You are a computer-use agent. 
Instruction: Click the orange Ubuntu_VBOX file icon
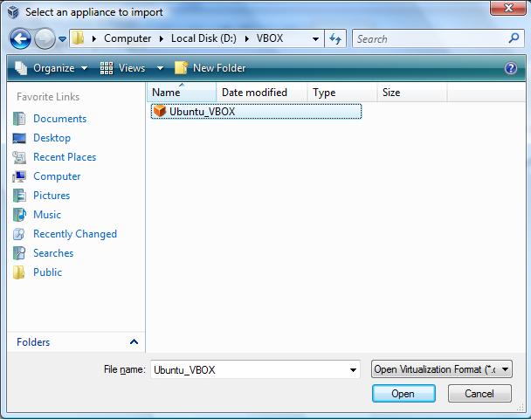[x=160, y=111]
